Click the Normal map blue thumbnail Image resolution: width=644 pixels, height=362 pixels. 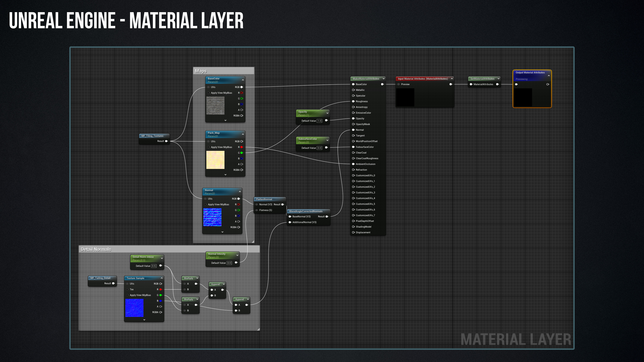point(212,217)
